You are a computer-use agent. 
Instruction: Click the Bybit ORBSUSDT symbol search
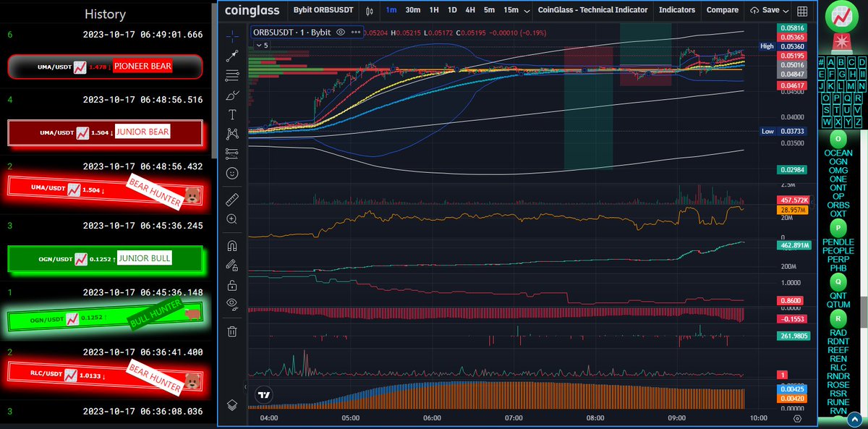(323, 10)
